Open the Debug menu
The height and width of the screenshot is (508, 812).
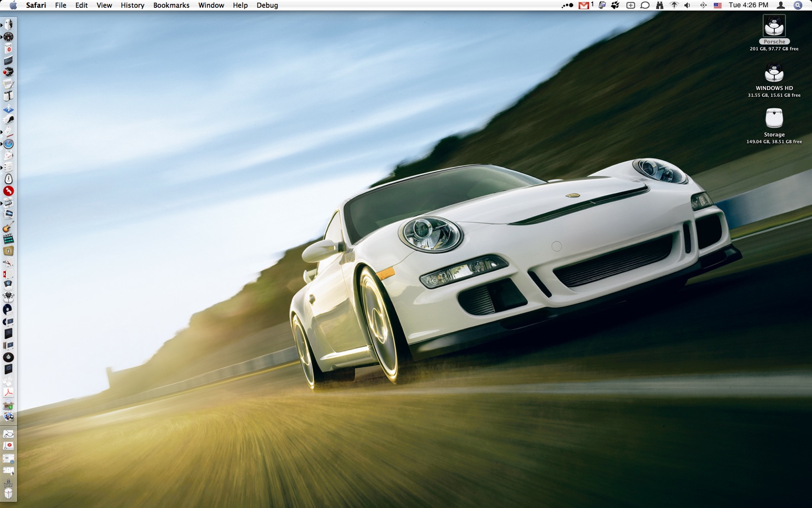pyautogui.click(x=267, y=5)
